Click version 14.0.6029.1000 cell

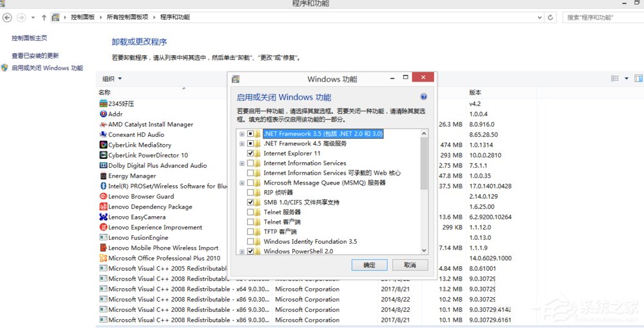[490, 259]
